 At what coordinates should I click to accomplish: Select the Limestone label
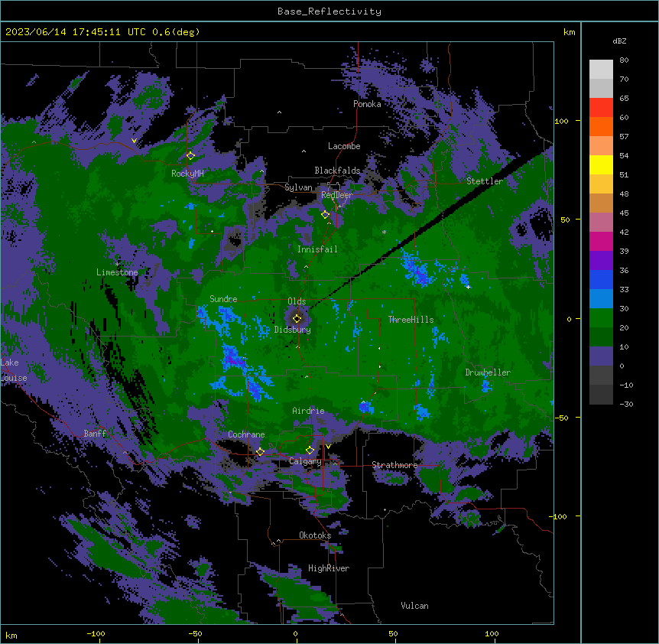click(x=117, y=272)
